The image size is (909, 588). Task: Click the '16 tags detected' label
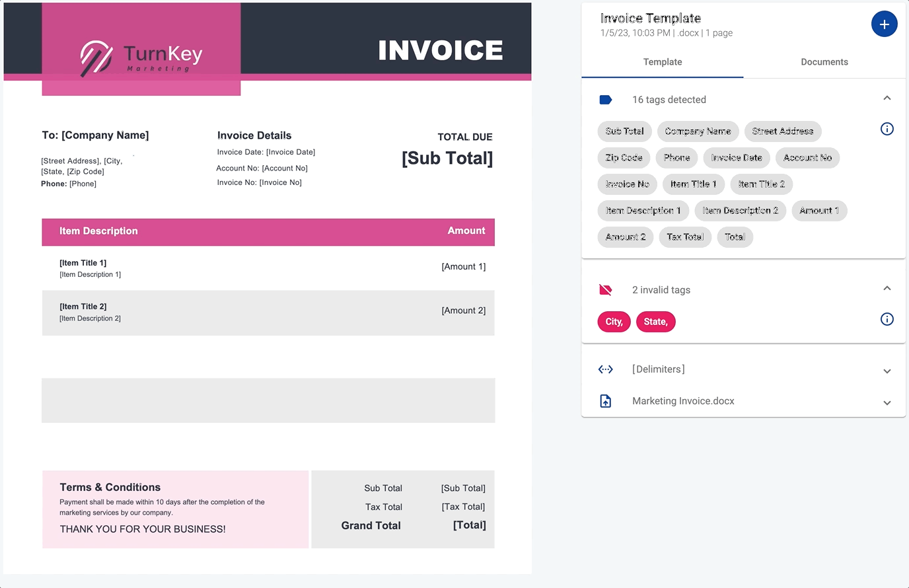(x=669, y=100)
